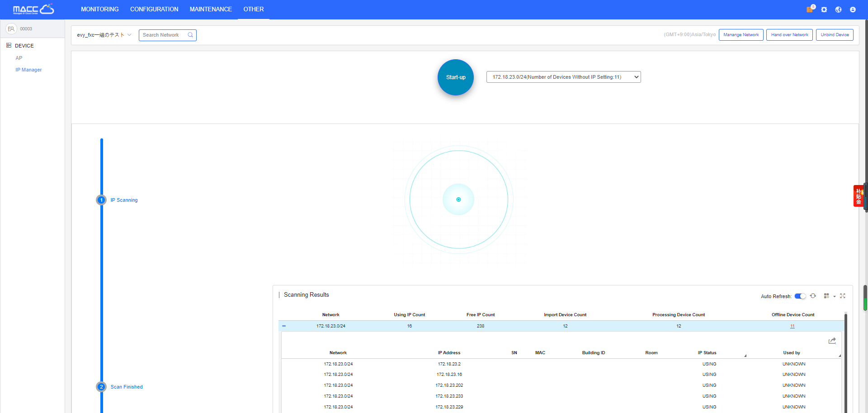Click the step 1 IP Scanning marker
The image size is (868, 413).
[x=101, y=200]
